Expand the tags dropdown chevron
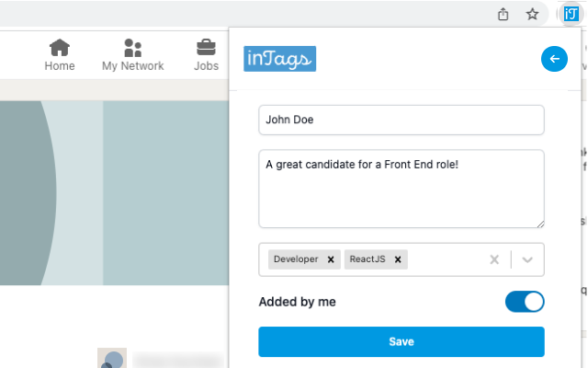 point(527,259)
